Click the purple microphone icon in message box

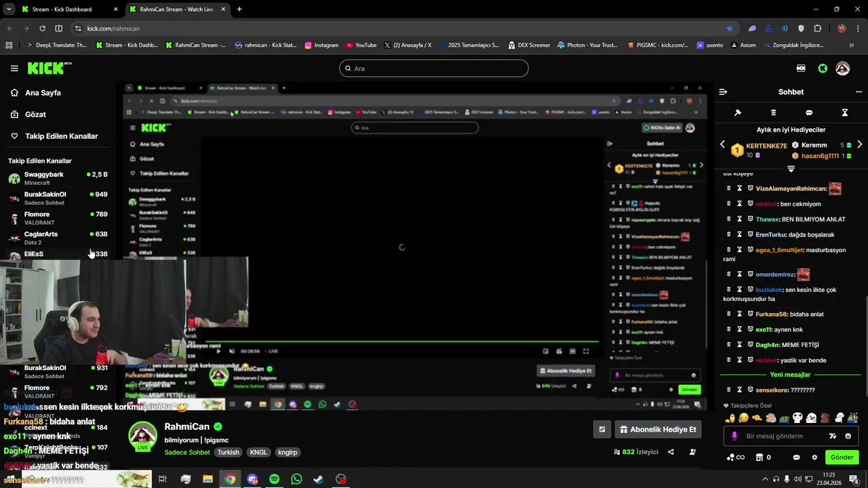point(734,436)
